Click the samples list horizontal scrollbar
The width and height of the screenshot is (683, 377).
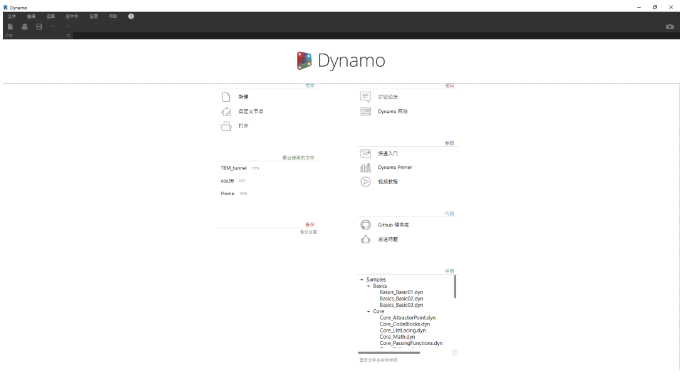pos(389,353)
